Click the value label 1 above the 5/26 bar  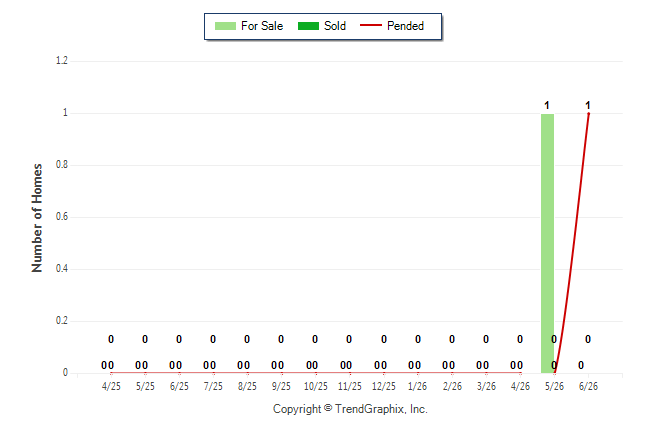[547, 106]
